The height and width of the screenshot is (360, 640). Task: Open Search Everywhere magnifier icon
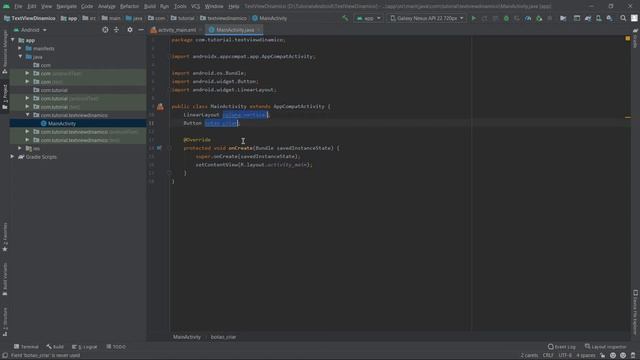(x=623, y=18)
